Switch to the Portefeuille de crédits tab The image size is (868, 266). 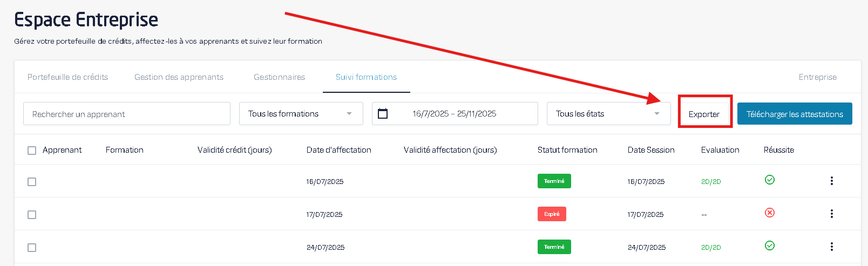(x=67, y=77)
